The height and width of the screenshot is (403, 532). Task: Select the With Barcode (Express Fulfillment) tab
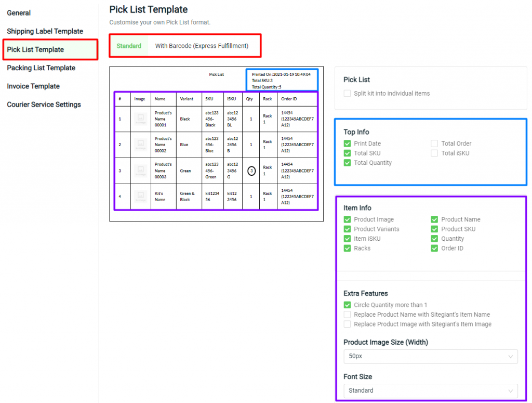point(204,45)
